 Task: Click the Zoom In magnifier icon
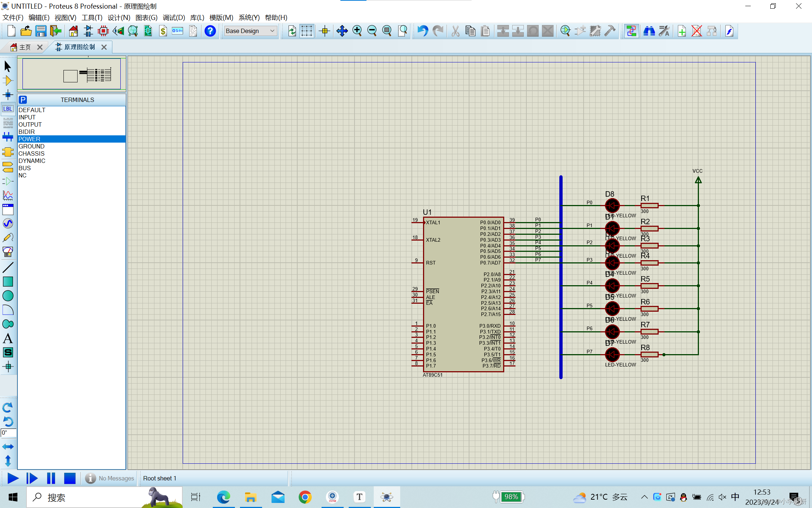click(357, 31)
